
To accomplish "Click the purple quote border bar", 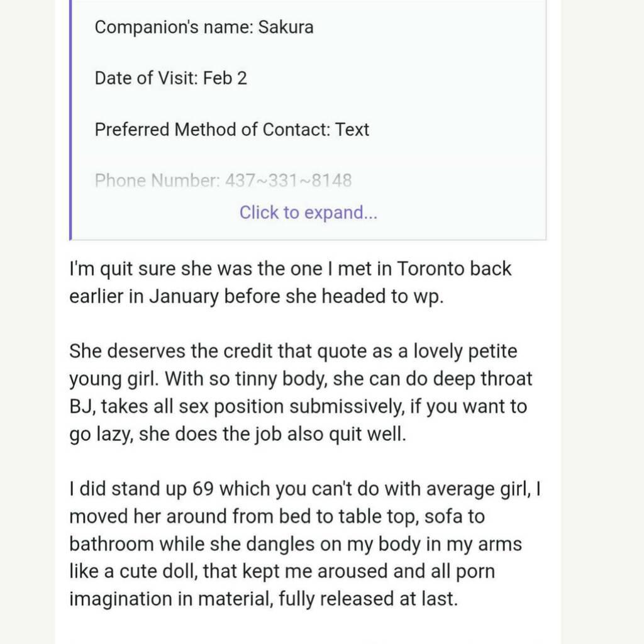I will point(69,119).
